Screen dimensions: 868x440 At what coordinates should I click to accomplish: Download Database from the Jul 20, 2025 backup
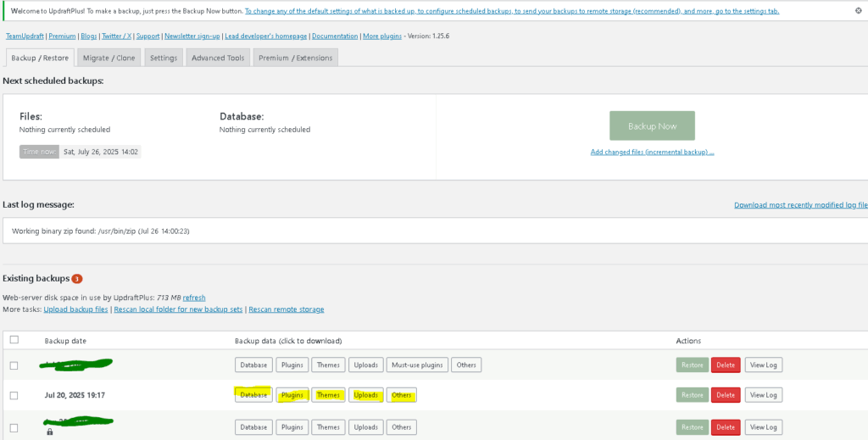click(x=253, y=395)
